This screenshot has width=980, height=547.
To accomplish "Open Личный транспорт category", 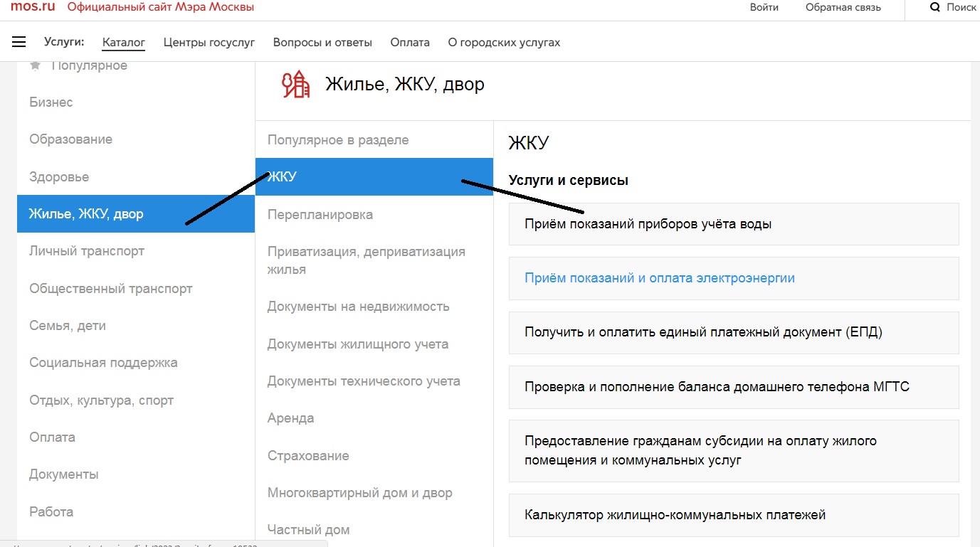I will point(136,251).
